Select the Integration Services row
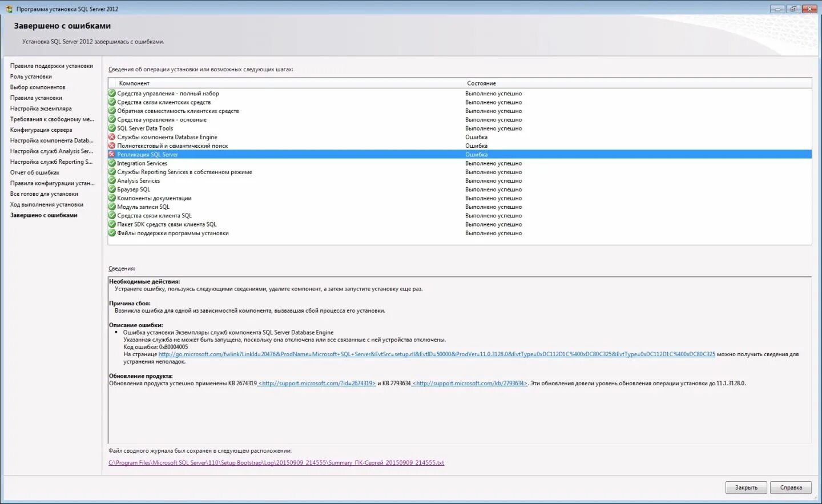The width and height of the screenshot is (822, 504). pyautogui.click(x=460, y=163)
